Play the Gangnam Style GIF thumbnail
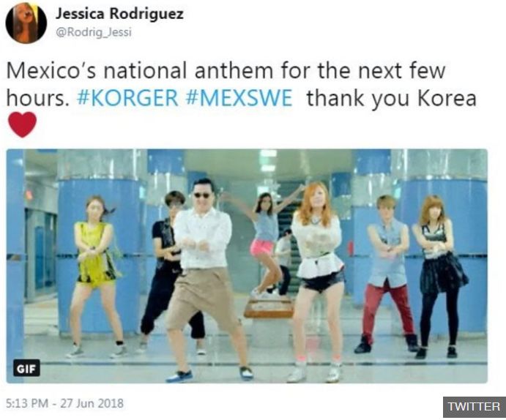 point(247,266)
